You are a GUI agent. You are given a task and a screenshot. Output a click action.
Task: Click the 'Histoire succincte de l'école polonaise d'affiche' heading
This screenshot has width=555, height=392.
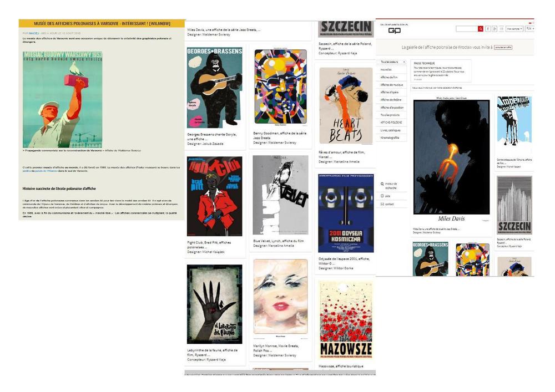(x=59, y=189)
